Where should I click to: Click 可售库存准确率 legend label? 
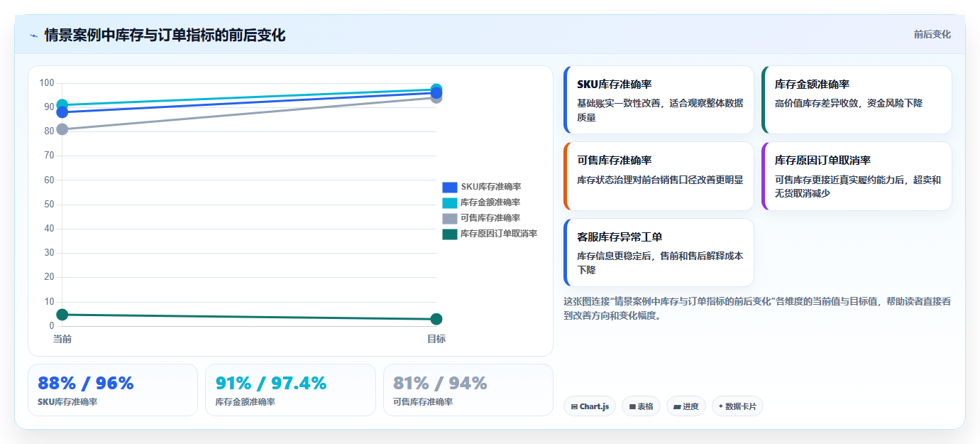coord(490,218)
